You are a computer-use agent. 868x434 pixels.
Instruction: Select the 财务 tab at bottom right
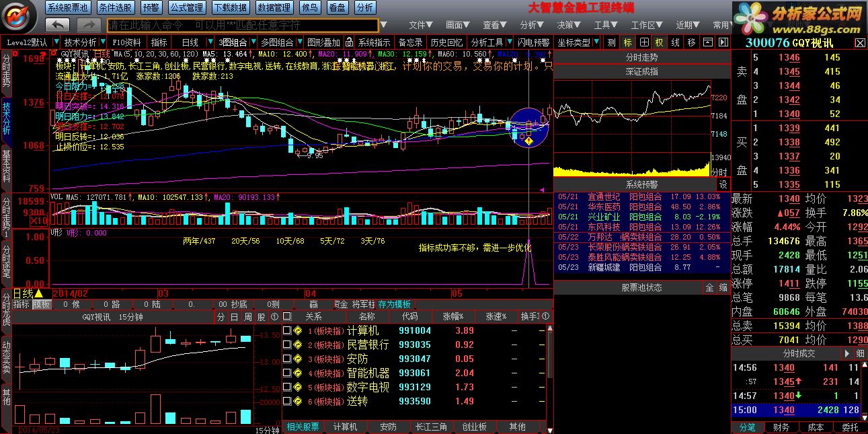[x=781, y=427]
